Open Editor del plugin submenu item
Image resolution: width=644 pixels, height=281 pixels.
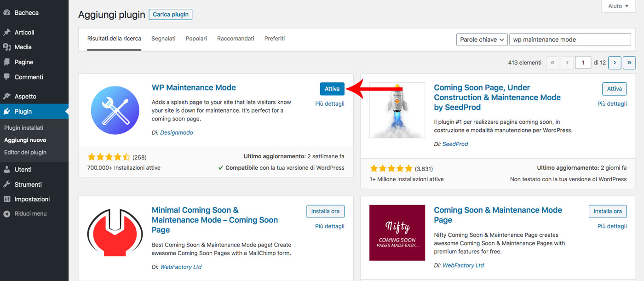point(25,152)
